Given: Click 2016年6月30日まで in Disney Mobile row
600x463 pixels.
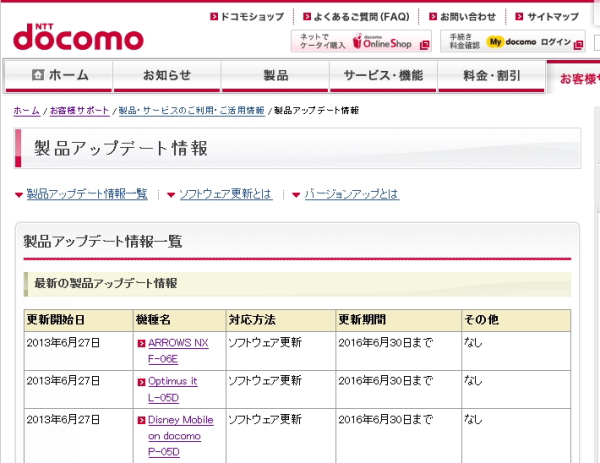Looking at the screenshot, I should click(385, 420).
